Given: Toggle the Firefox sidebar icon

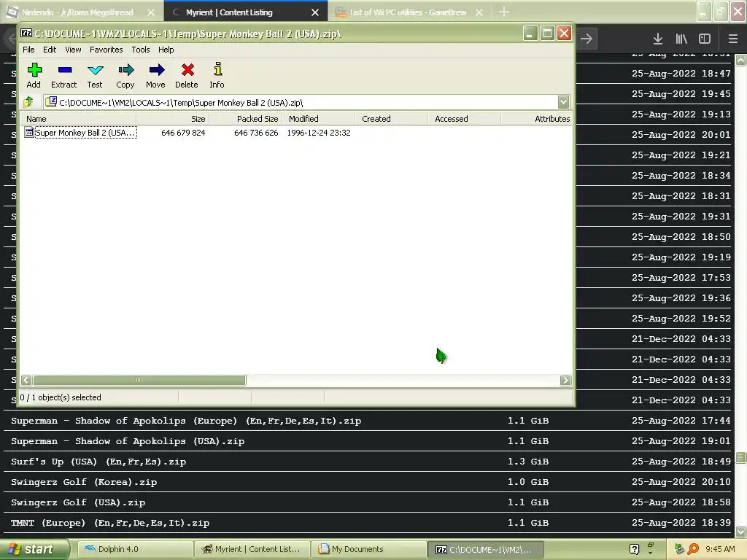Looking at the screenshot, I should click(x=705, y=39).
